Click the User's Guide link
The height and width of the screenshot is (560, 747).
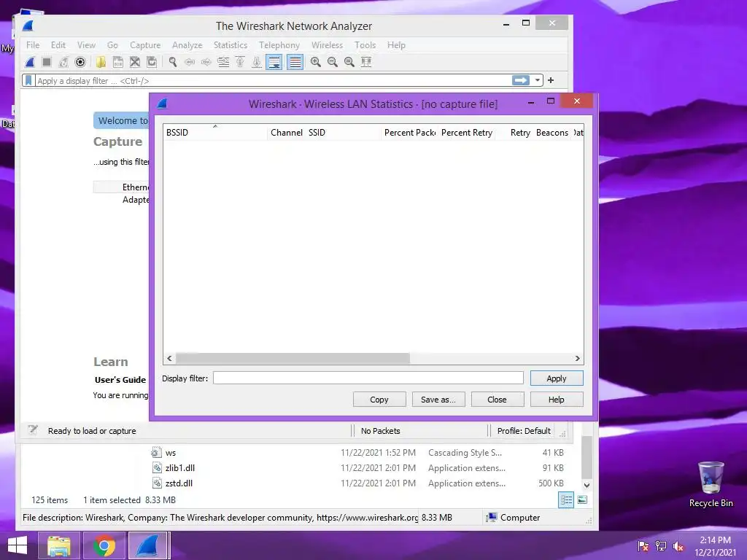(120, 379)
